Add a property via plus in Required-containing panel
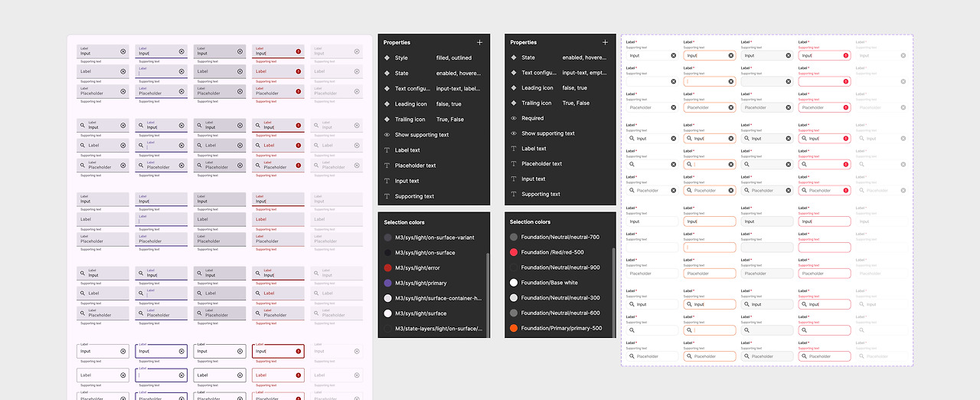980x400 pixels. tap(605, 43)
